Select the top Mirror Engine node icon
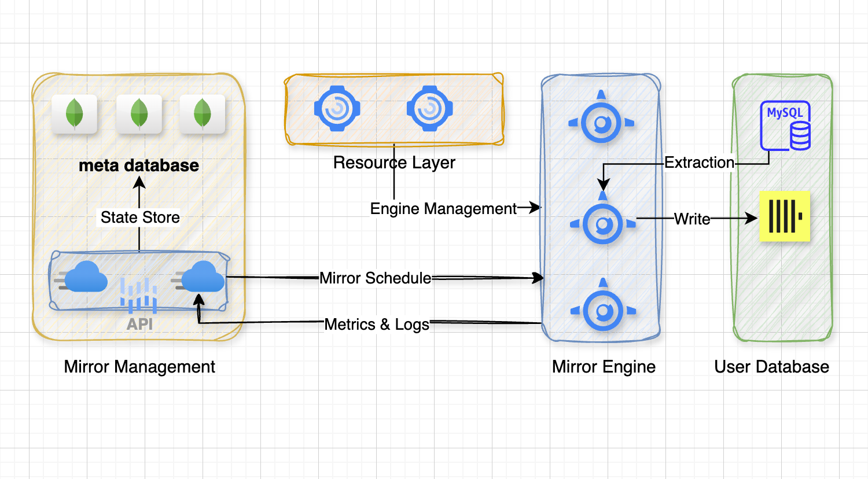This screenshot has height=479, width=868. click(x=601, y=117)
